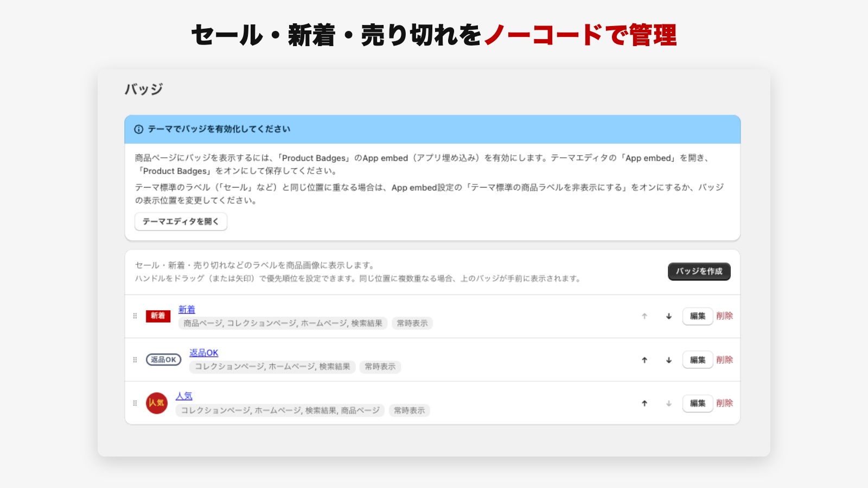Open the 返品OK badge link
868x488 pixels.
(x=203, y=352)
